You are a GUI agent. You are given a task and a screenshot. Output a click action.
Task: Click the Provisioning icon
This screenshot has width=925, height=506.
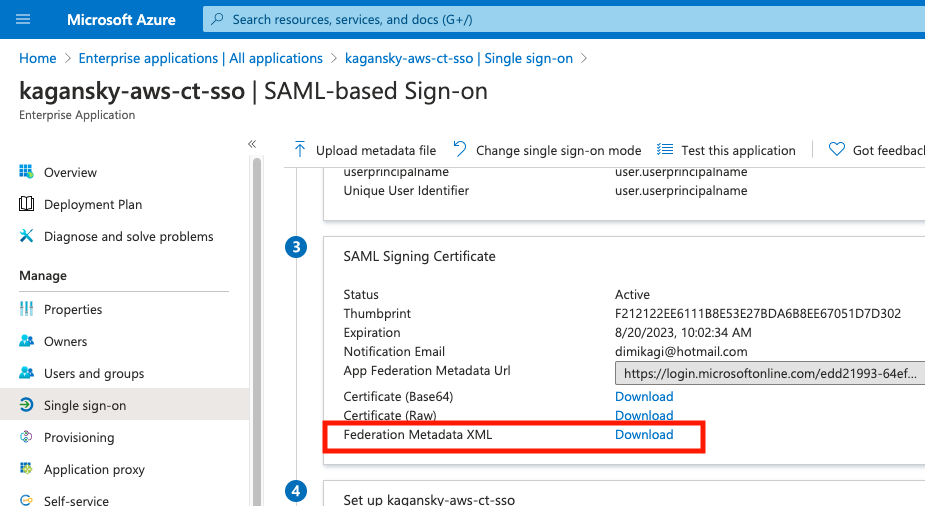tap(26, 437)
